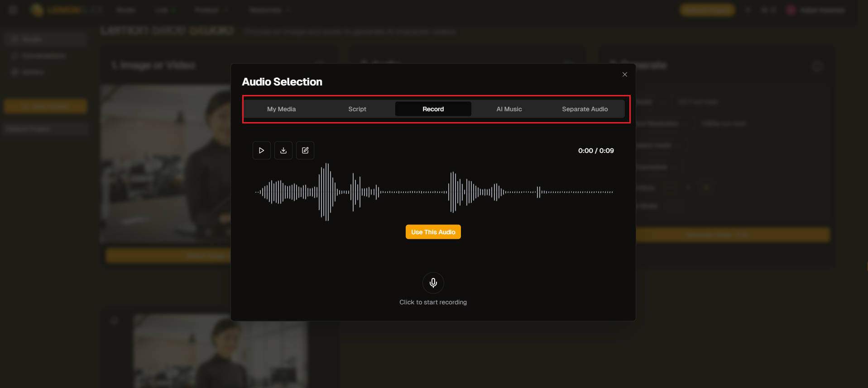The height and width of the screenshot is (388, 868).
Task: Open the Separate Audio tab
Action: tap(585, 109)
